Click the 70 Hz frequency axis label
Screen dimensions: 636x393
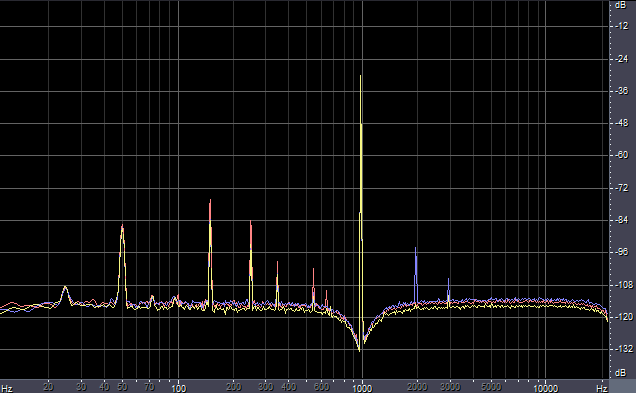[149, 387]
